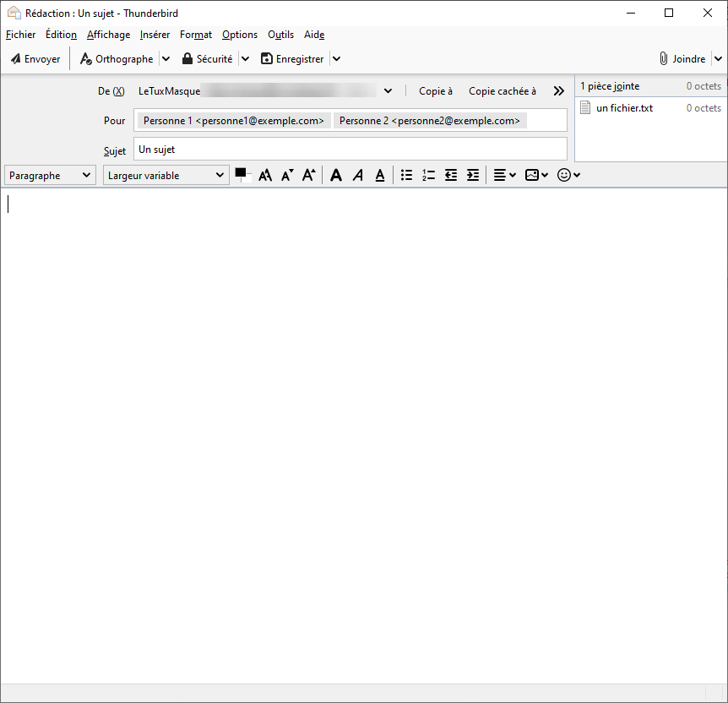Viewport: 728px width, 703px height.
Task: Toggle italic text formatting
Action: (358, 175)
